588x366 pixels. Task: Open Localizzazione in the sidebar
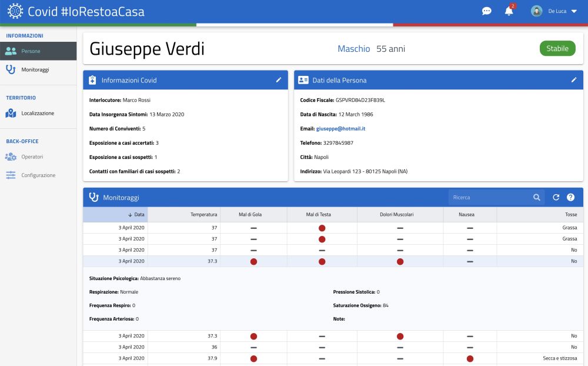click(x=38, y=113)
